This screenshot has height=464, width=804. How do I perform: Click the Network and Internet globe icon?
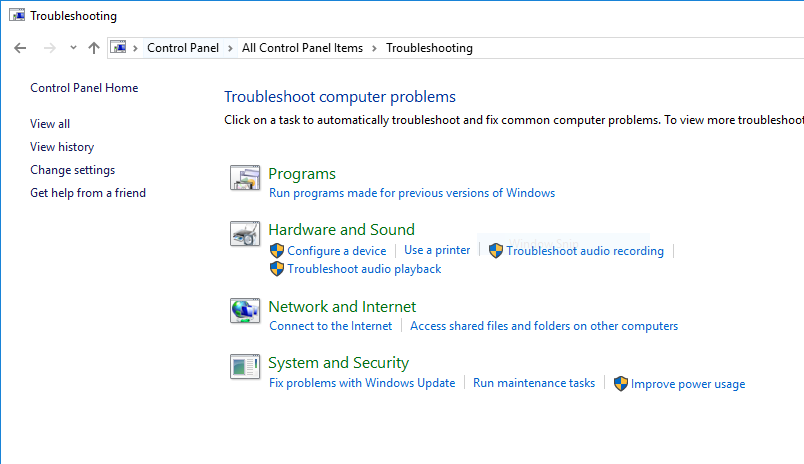pos(245,311)
